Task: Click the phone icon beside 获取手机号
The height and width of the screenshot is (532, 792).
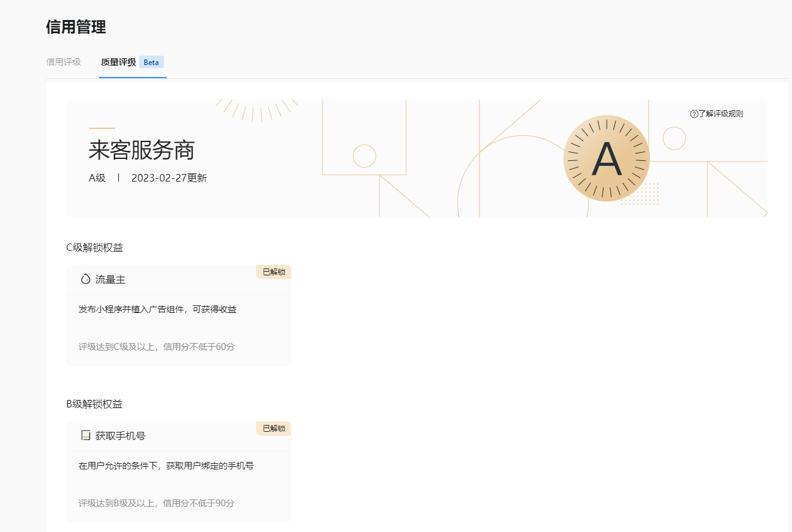Action: [86, 436]
